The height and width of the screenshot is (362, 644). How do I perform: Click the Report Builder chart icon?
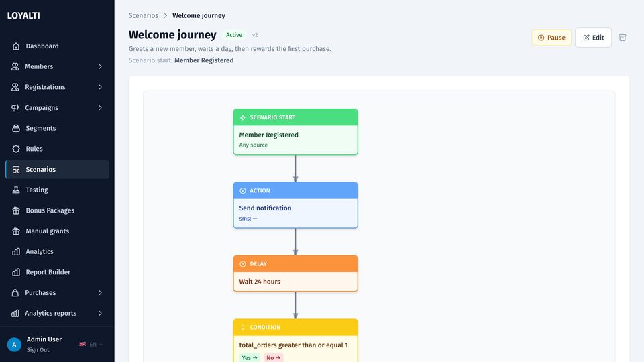click(x=16, y=271)
